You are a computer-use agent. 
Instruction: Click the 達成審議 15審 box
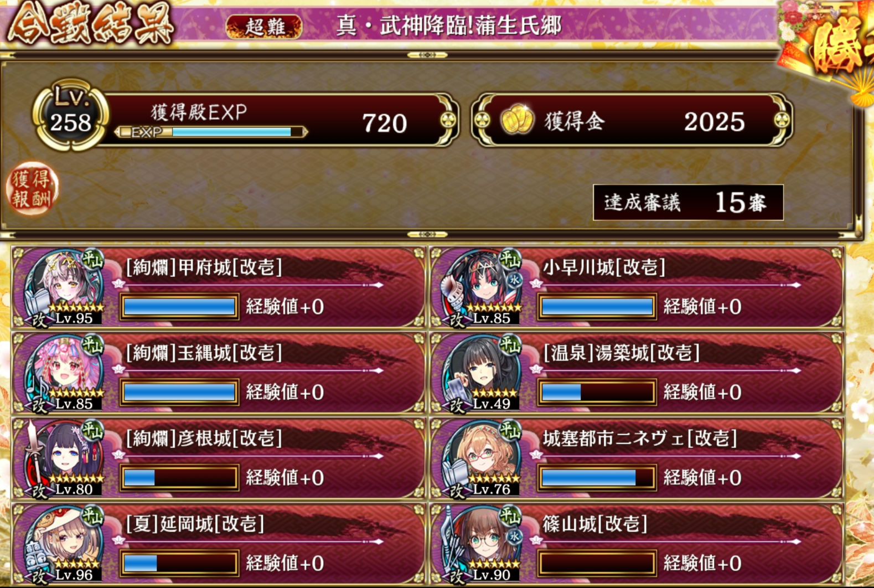tap(688, 202)
